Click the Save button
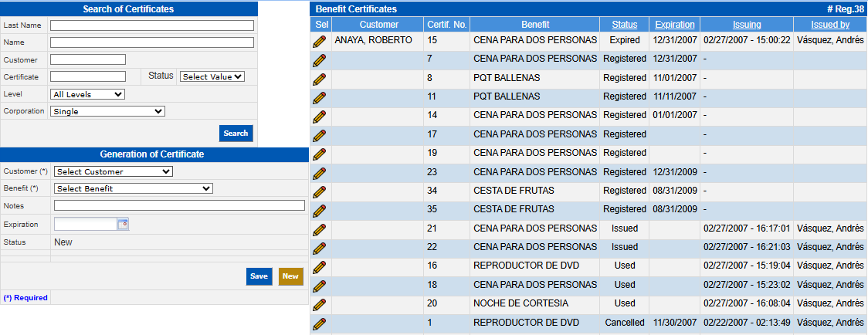The image size is (868, 335). click(x=259, y=276)
